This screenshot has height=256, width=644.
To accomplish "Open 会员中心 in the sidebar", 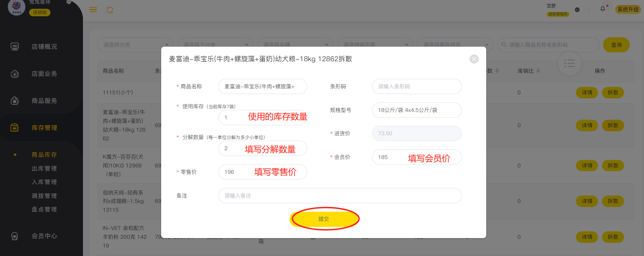I will pyautogui.click(x=44, y=236).
